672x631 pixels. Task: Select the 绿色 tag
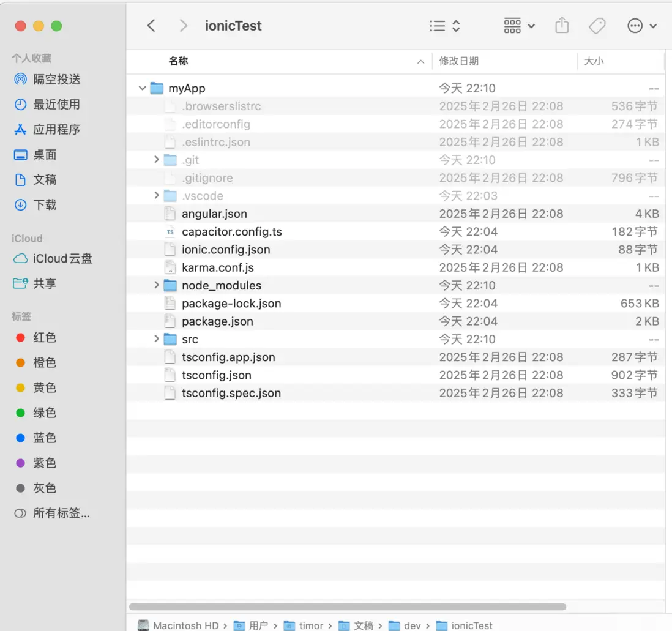click(x=37, y=413)
